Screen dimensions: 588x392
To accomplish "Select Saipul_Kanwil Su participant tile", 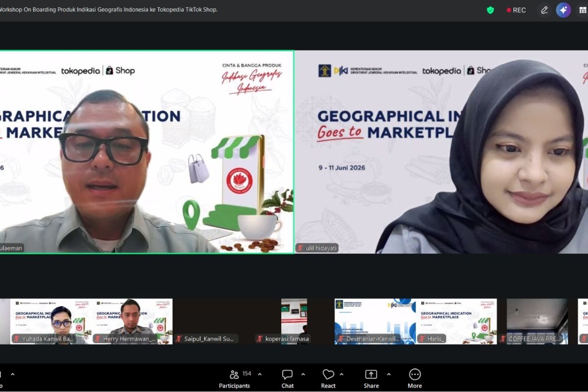I will point(213,321).
